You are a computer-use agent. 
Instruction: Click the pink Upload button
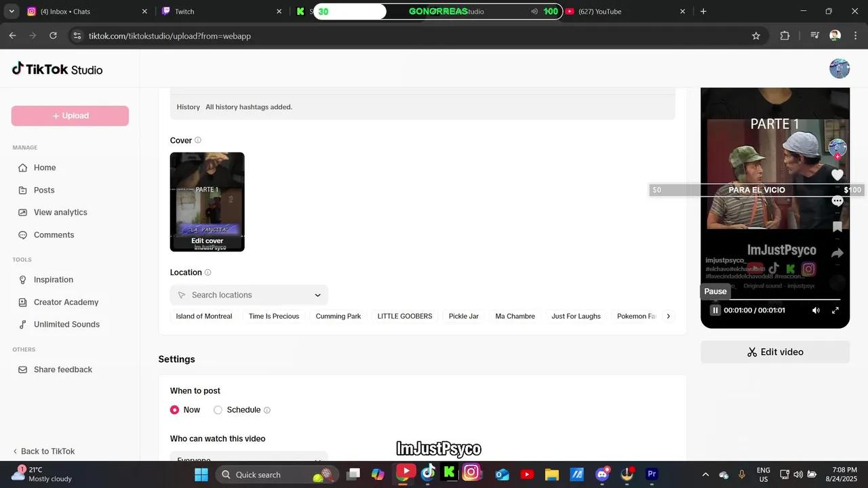tap(70, 116)
